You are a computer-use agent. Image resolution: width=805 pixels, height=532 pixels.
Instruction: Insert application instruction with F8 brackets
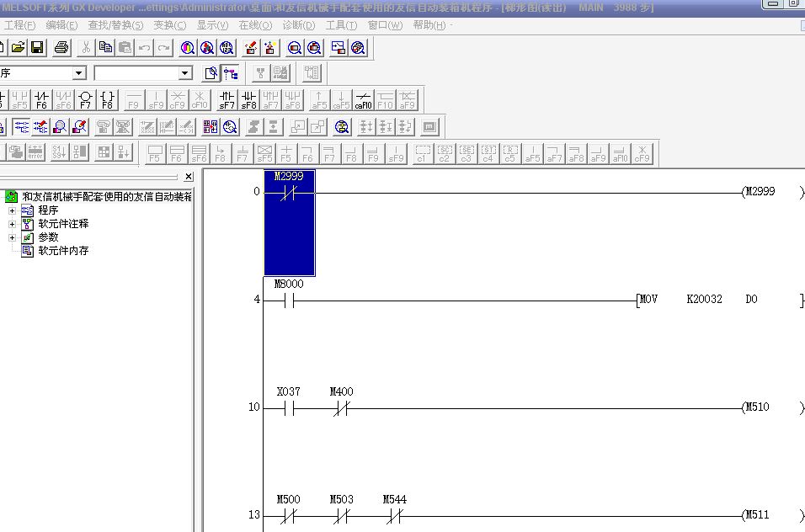coord(107,101)
